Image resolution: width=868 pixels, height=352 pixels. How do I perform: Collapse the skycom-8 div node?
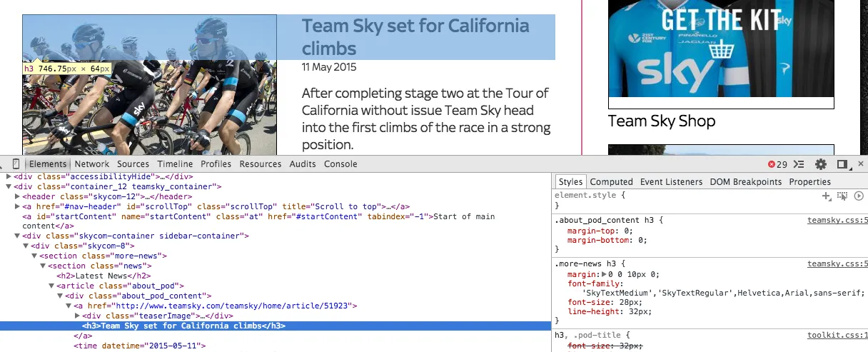click(26, 246)
